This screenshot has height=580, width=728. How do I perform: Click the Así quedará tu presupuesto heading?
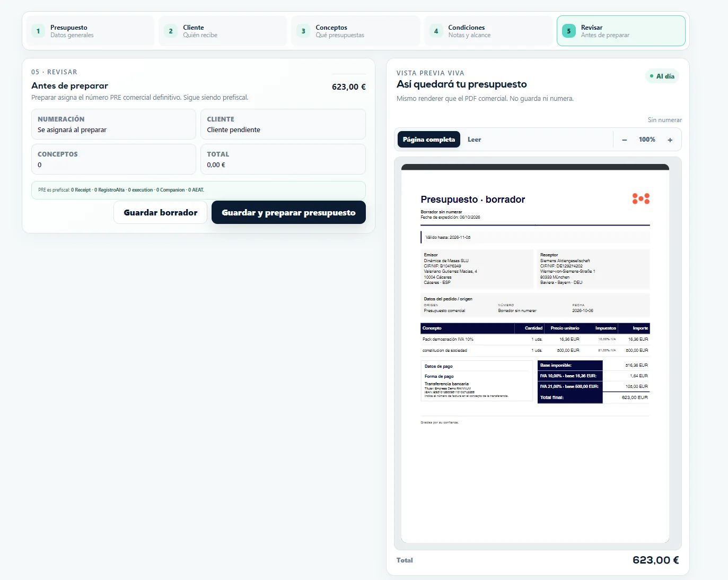tap(462, 84)
